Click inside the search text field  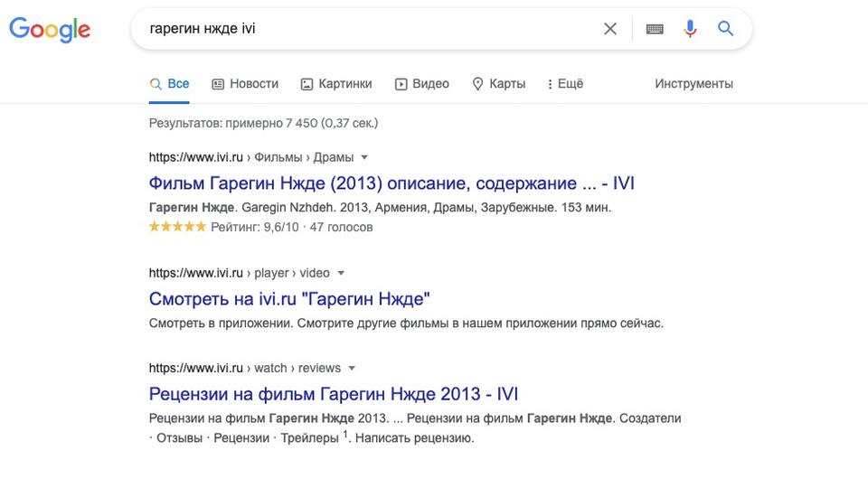click(x=371, y=29)
